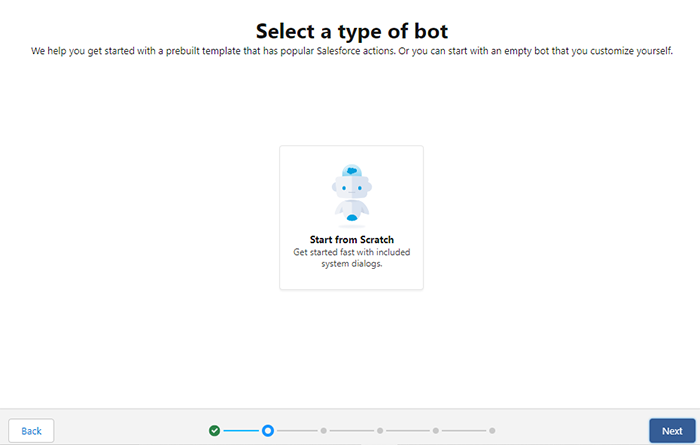Go back with the Back button
The image size is (700, 445).
(32, 431)
